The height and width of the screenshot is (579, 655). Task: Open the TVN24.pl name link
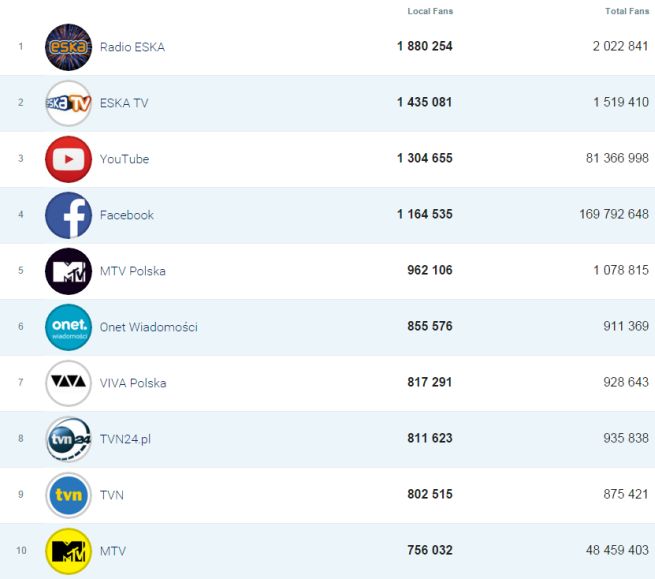(x=125, y=439)
